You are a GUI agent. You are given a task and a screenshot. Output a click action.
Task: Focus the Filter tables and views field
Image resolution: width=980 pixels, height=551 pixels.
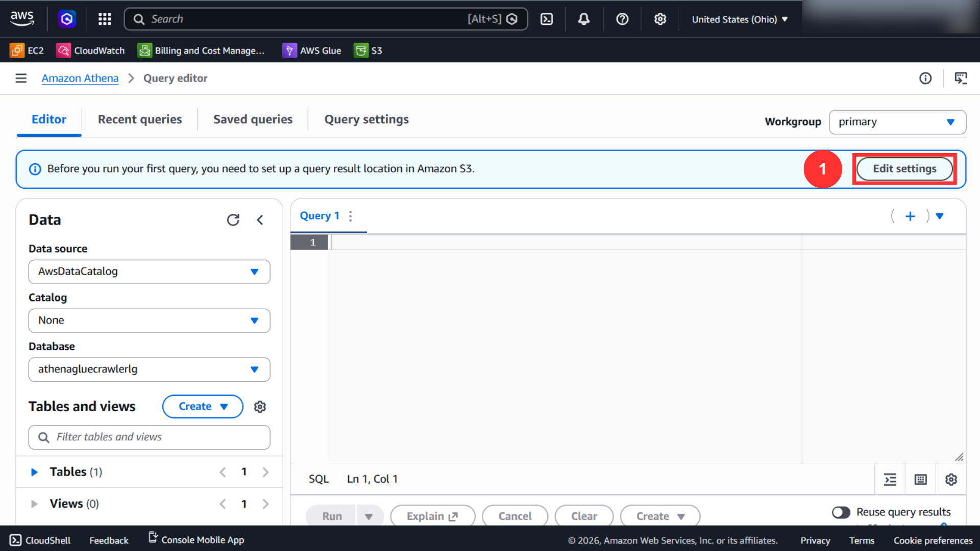(x=149, y=437)
